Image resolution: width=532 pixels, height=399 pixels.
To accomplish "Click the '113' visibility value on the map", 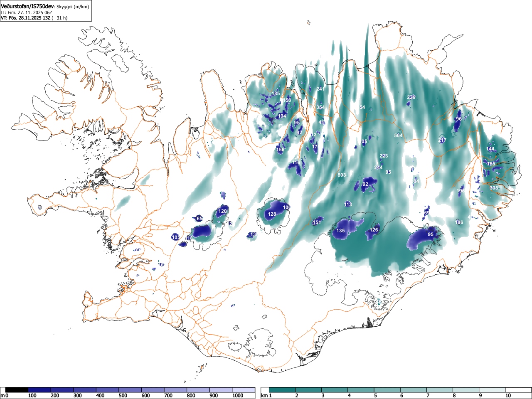I will (348, 204).
